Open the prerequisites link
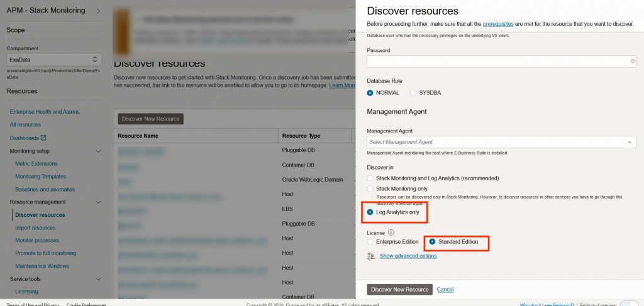 pyautogui.click(x=499, y=24)
